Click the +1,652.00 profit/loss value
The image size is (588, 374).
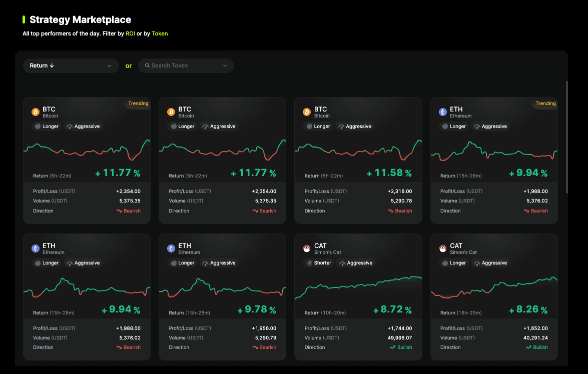coord(535,328)
